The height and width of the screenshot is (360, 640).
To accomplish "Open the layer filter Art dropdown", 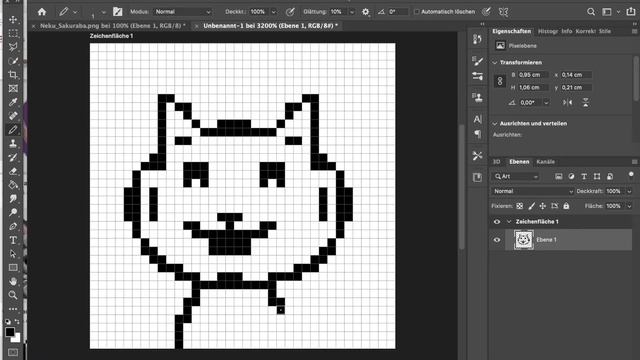I will tap(516, 176).
